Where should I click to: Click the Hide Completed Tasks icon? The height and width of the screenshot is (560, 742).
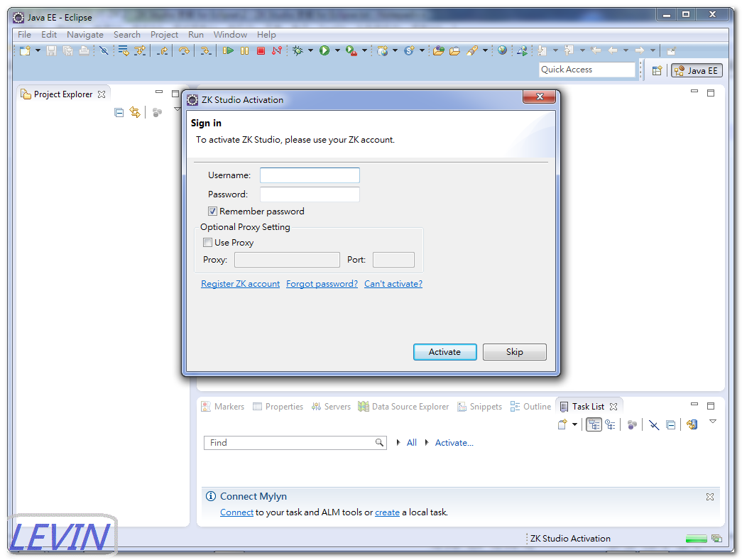pyautogui.click(x=654, y=424)
